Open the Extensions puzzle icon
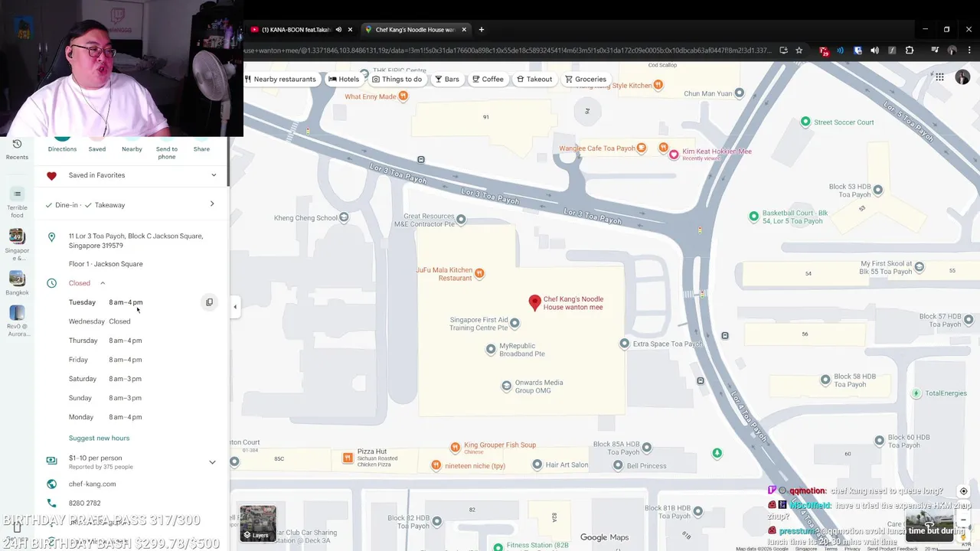This screenshot has width=980, height=551. click(910, 51)
